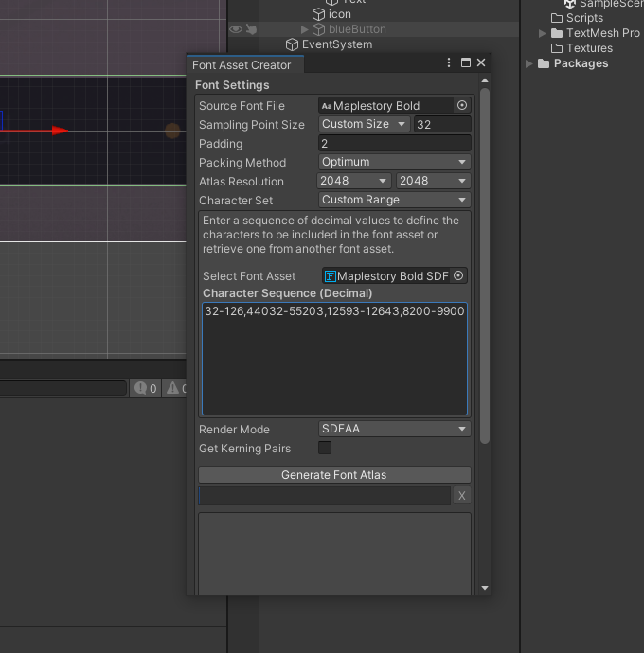Select the icon hierarchy row
644x653 pixels.
click(x=373, y=14)
